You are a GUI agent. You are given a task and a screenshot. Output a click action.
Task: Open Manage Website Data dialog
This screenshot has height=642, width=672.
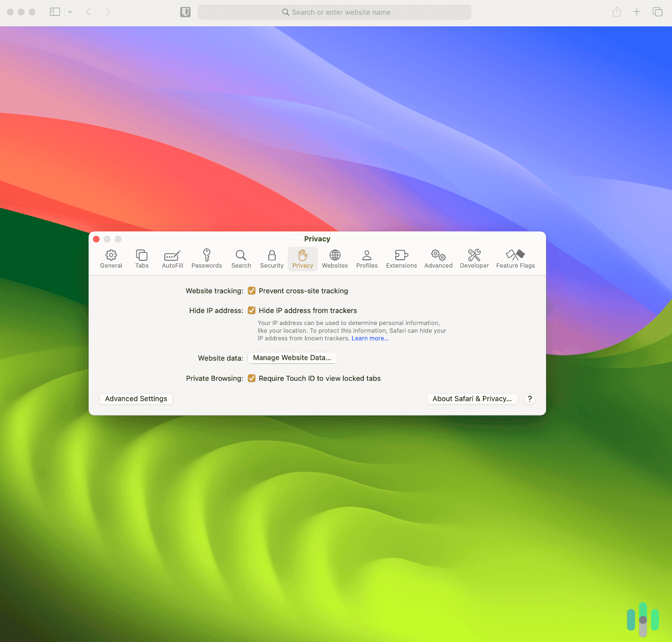point(292,358)
